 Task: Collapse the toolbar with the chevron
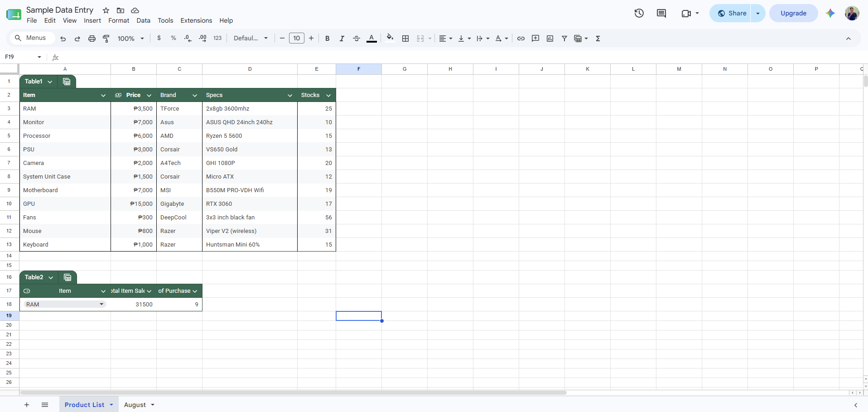[849, 39]
